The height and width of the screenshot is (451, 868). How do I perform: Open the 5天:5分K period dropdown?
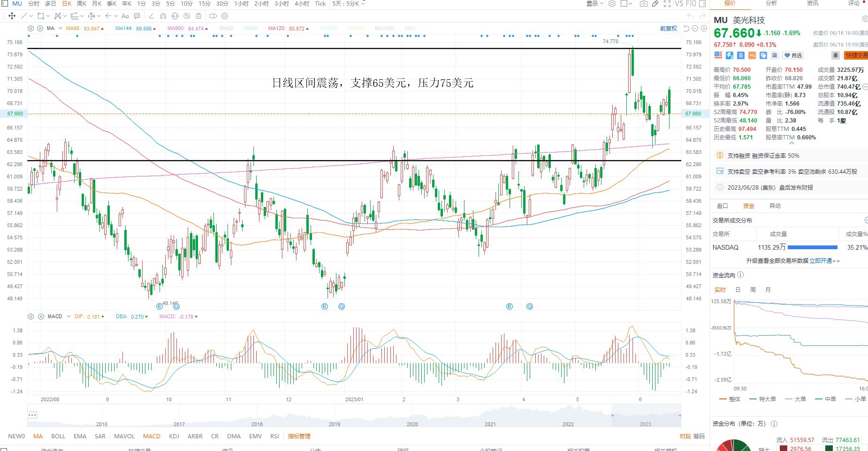point(349,3)
